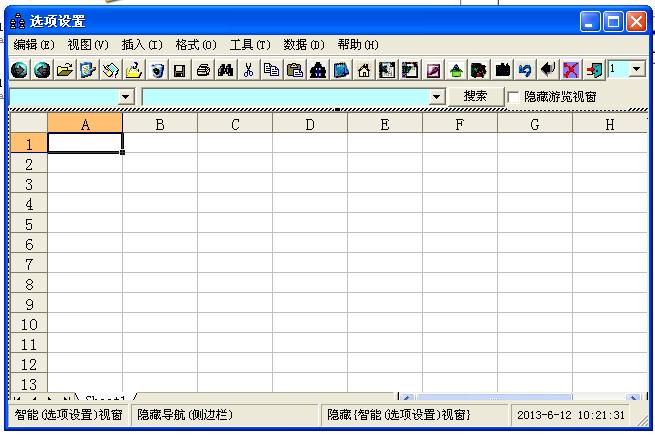Open the 视图(V) menu
The height and width of the screenshot is (436, 655).
[88, 44]
